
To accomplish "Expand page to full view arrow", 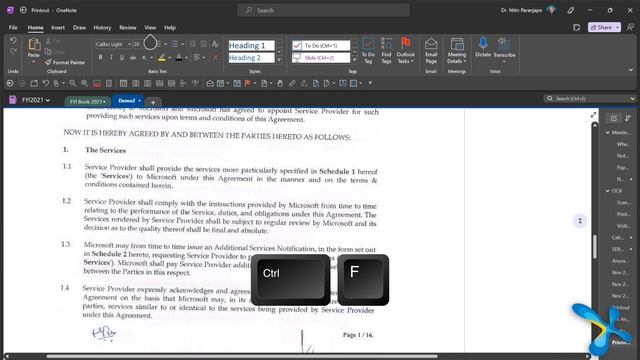I will [x=593, y=115].
